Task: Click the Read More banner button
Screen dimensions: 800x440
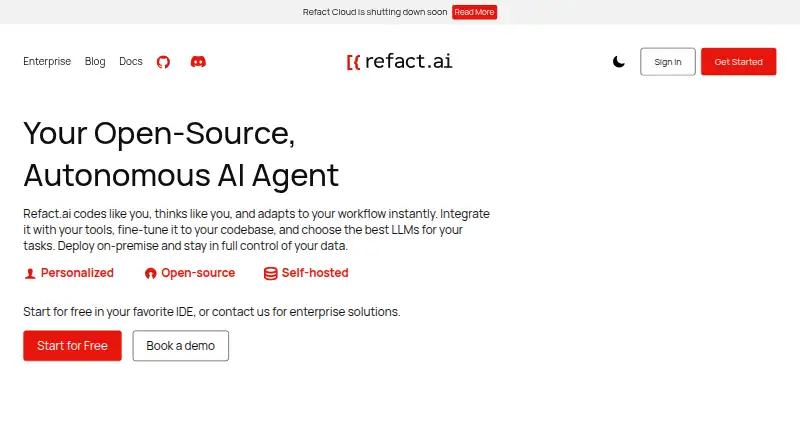Action: 474,12
